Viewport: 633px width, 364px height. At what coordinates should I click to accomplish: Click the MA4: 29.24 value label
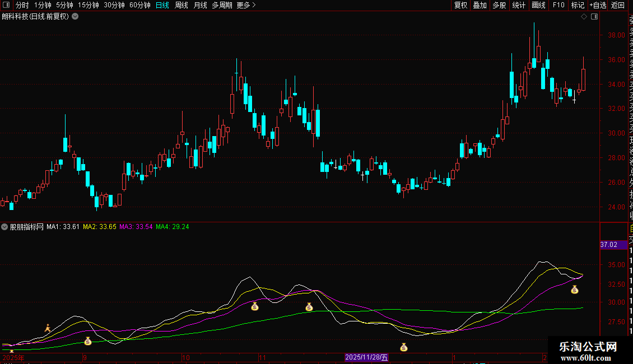pos(173,227)
